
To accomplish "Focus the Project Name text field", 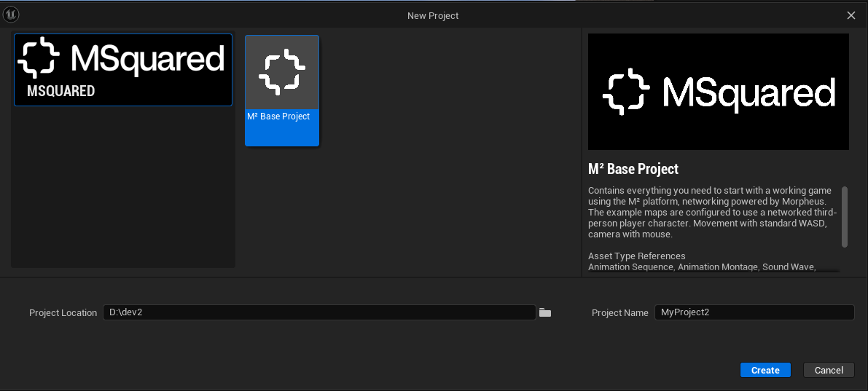I will coord(754,312).
